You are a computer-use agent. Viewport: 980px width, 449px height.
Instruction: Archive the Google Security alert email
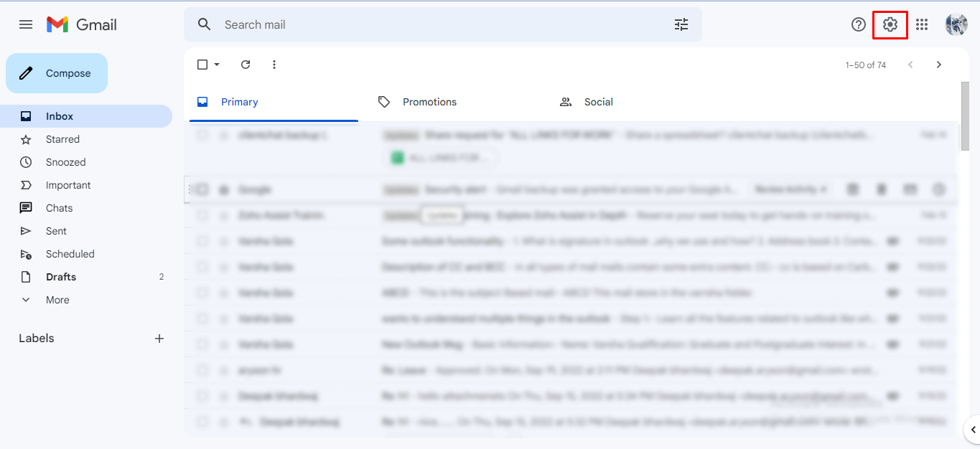[853, 189]
